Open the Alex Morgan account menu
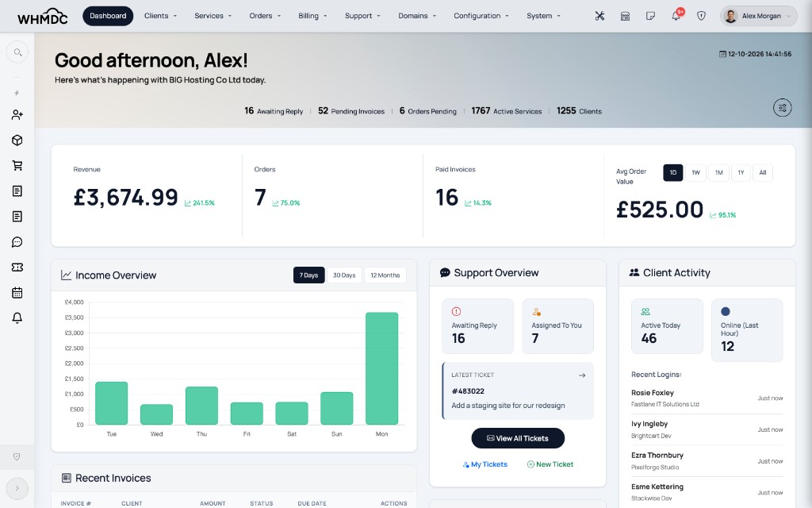 (x=759, y=16)
